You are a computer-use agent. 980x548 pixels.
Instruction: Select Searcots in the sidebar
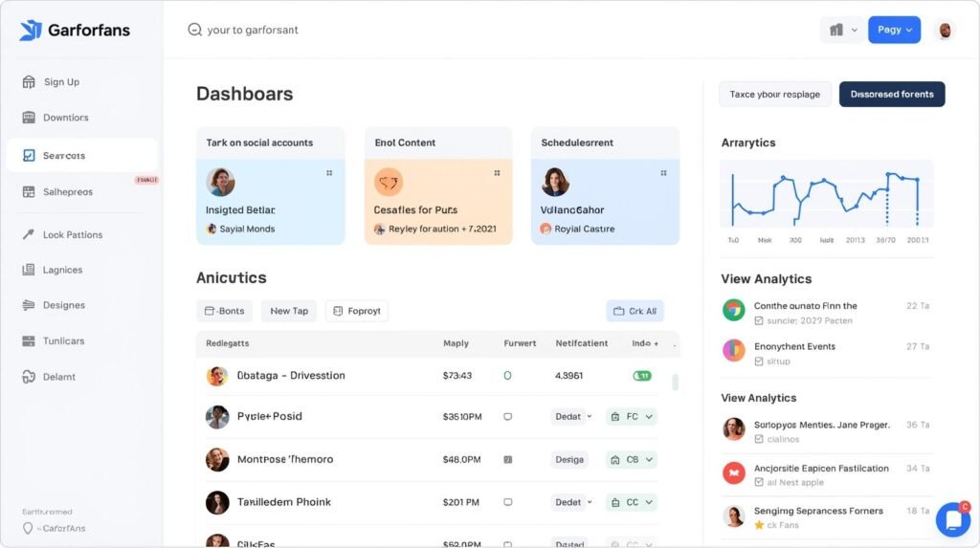point(81,155)
